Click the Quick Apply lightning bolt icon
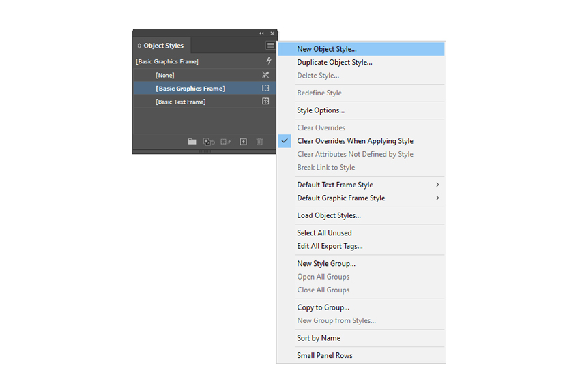The height and width of the screenshot is (392, 580). pos(269,61)
